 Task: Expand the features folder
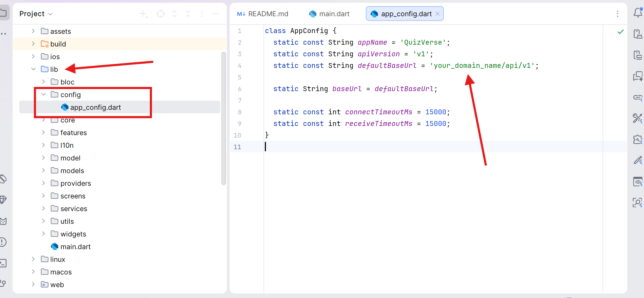44,132
